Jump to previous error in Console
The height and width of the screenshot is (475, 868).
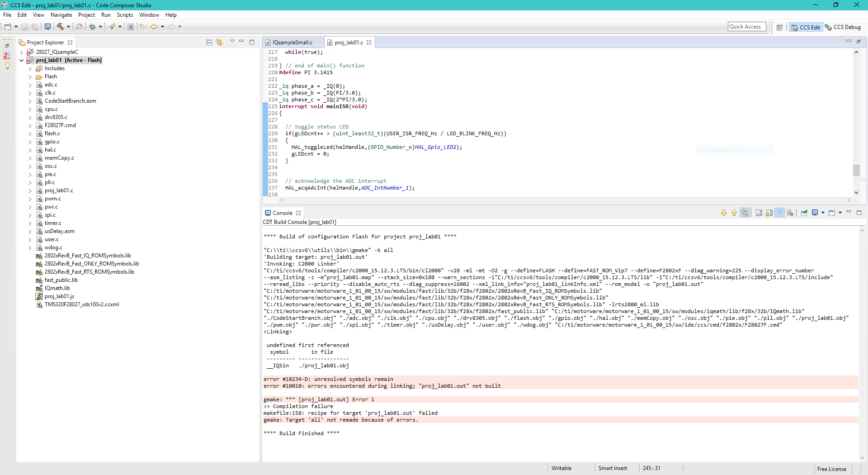[734, 213]
